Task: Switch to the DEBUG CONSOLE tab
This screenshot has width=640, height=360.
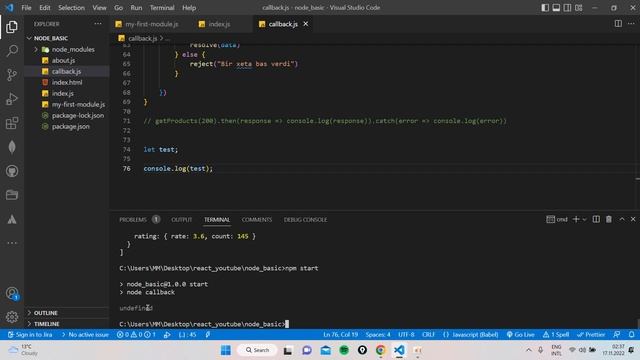Action: pyautogui.click(x=305, y=220)
